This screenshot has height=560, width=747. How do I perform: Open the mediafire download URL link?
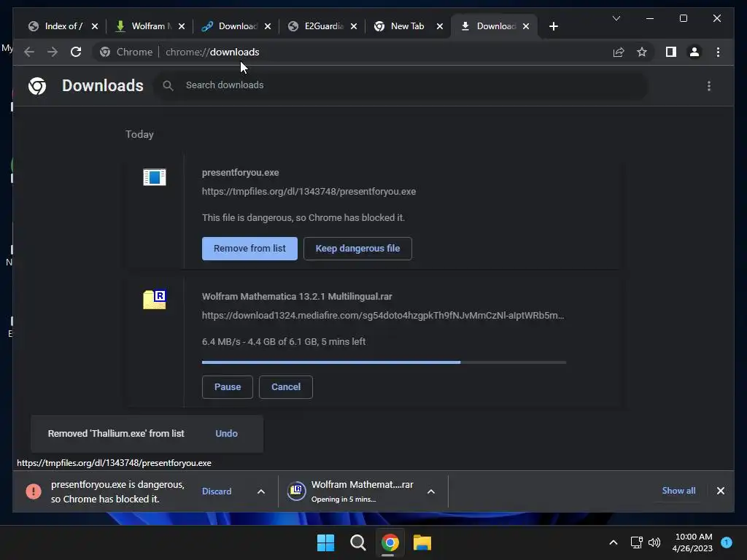[383, 315]
